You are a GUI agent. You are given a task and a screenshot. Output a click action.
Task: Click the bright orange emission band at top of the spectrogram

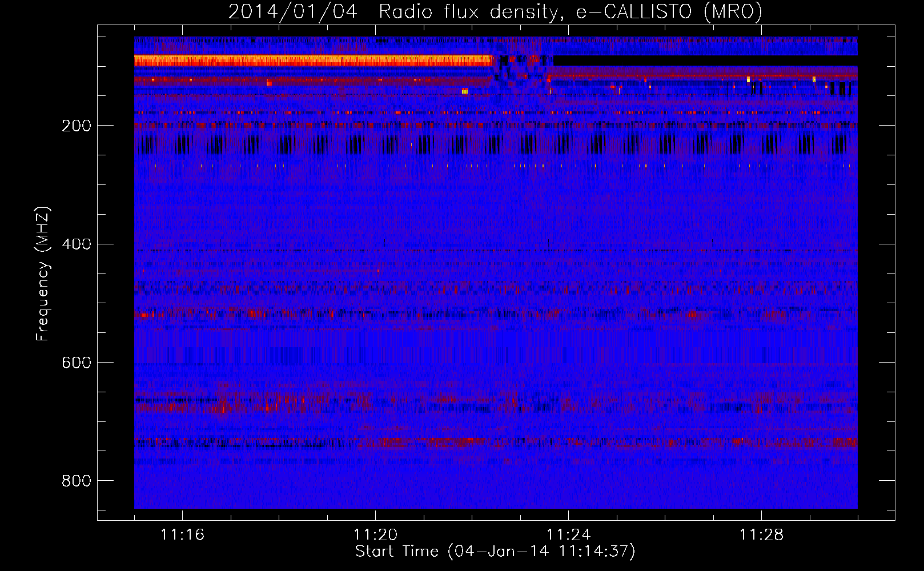point(313,60)
